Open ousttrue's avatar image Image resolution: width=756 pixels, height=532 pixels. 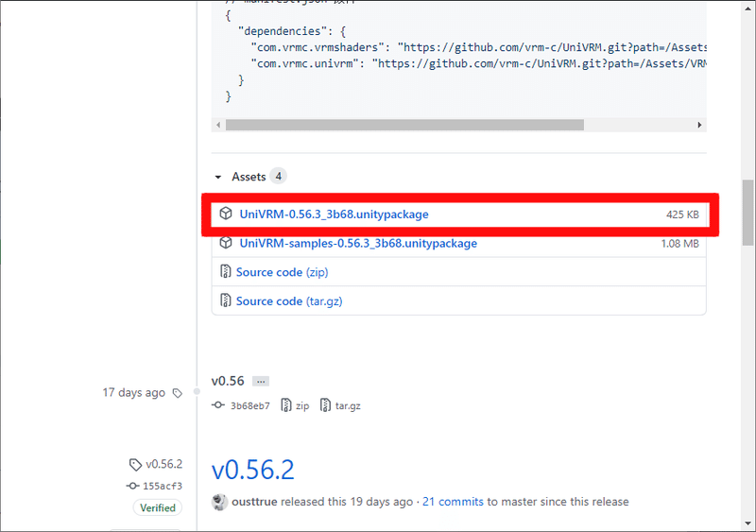click(219, 502)
